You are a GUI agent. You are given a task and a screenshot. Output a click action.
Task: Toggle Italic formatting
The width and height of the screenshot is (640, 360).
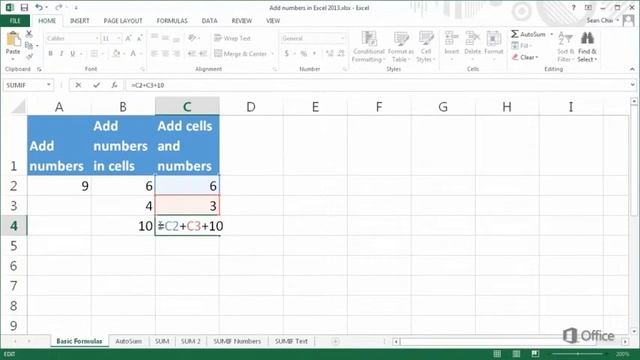62,53
